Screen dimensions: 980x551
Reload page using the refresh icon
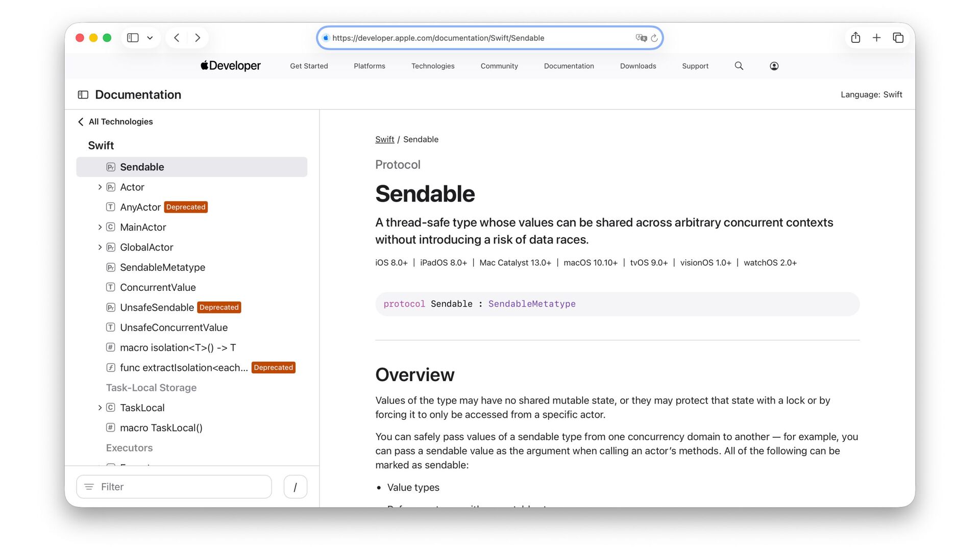[654, 38]
